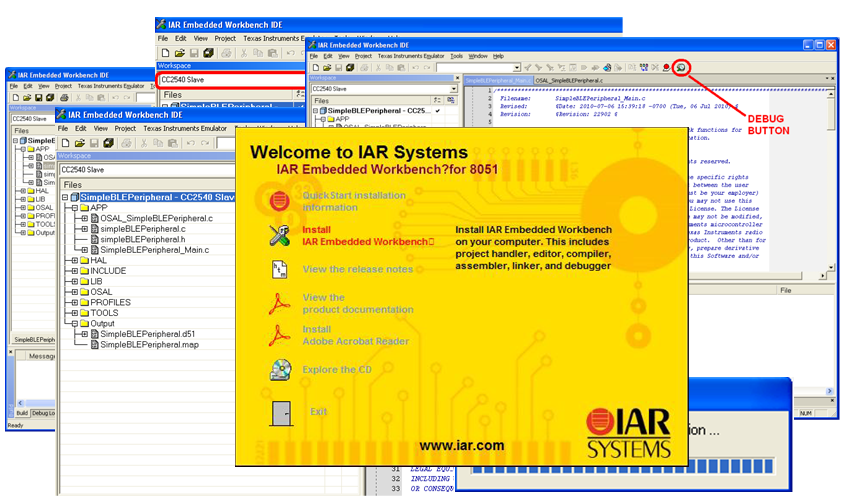The width and height of the screenshot is (844, 502).
Task: Click the wrench-and-screwdriver Install icon
Action: point(279,235)
